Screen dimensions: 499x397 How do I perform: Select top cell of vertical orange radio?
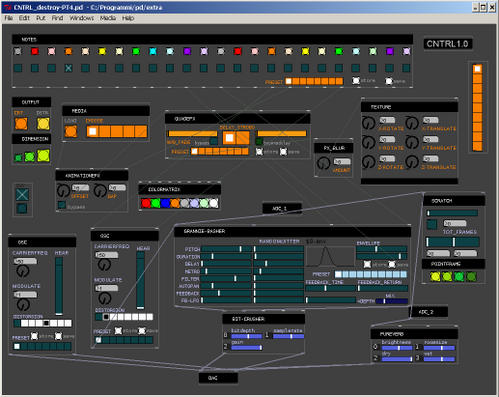click(x=477, y=69)
